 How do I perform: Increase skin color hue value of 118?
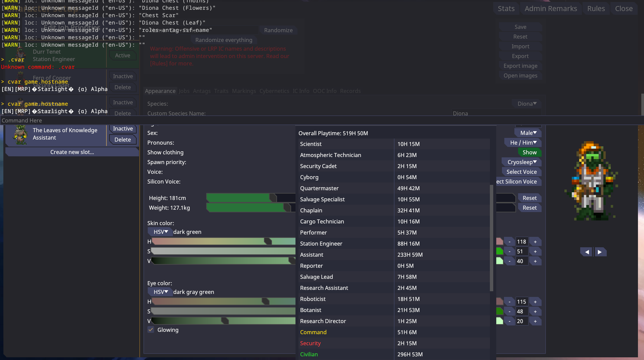pos(535,242)
